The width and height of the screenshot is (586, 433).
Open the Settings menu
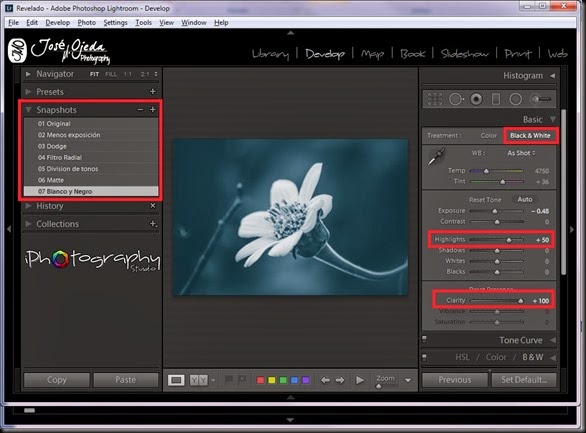115,23
